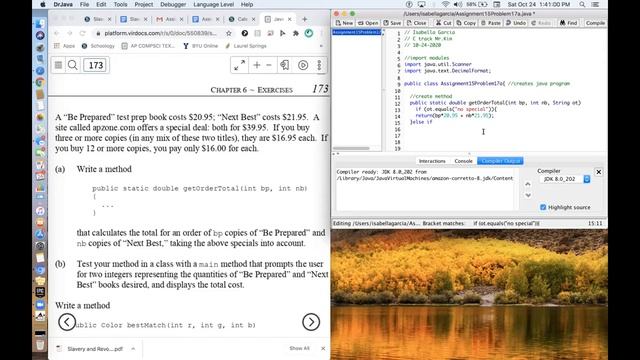640x360 pixels.
Task: Open the Extensions puzzle icon
Action: pyautogui.click(x=296, y=33)
